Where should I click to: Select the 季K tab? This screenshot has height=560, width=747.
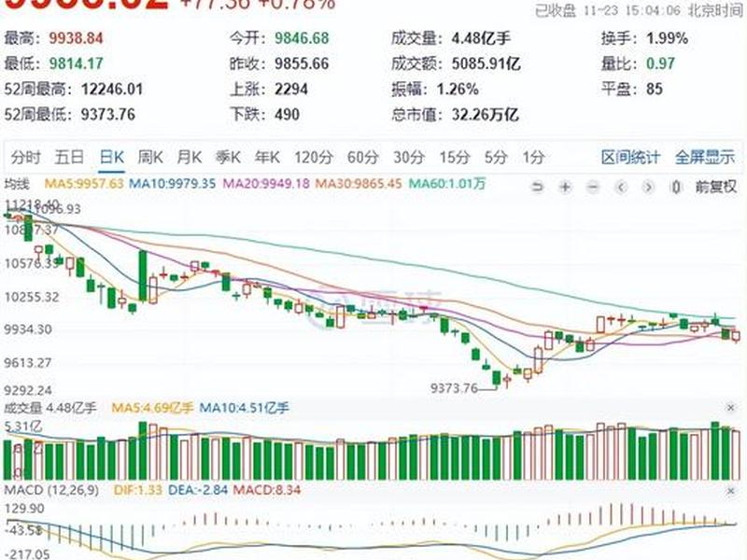(x=228, y=157)
